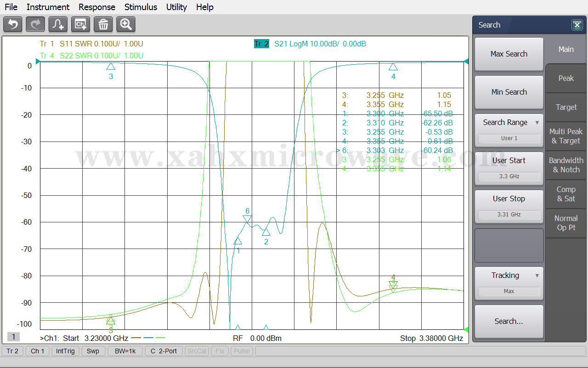This screenshot has width=588, height=368.
Task: Expand the Search Range dropdown
Action: pyautogui.click(x=509, y=123)
